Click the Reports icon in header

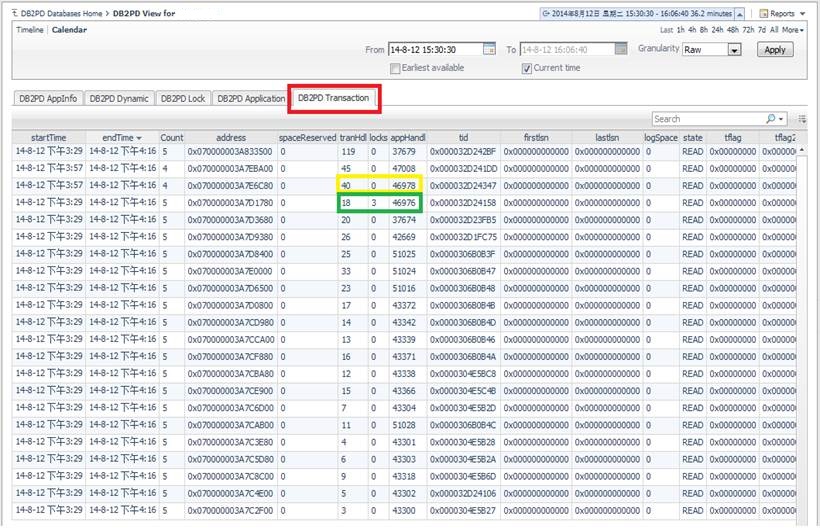(x=764, y=14)
